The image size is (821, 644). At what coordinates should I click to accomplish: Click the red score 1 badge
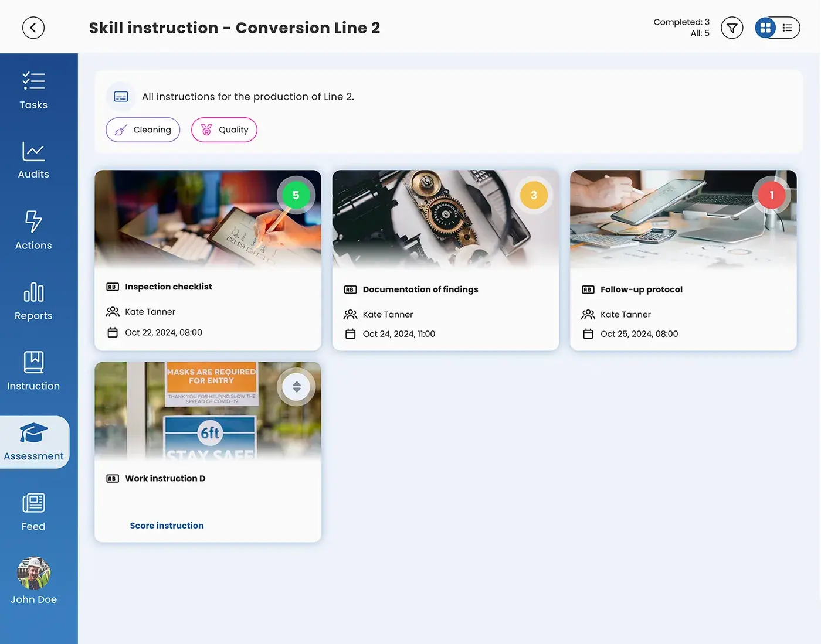(772, 195)
